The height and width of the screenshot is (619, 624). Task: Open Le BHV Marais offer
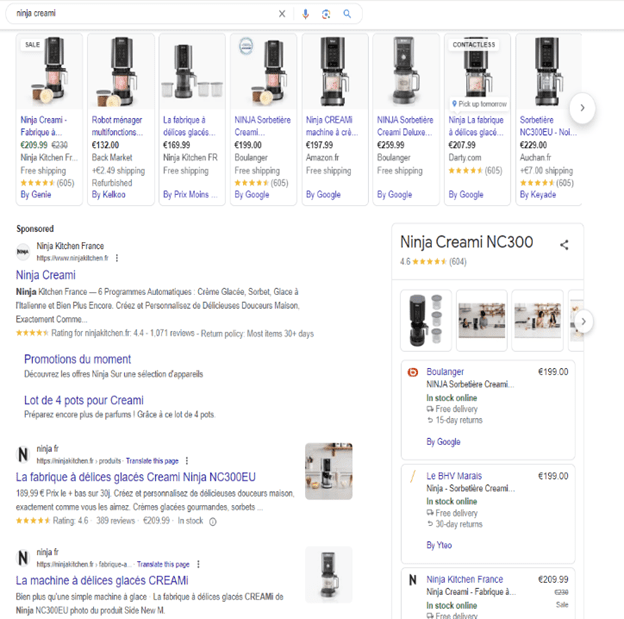pyautogui.click(x=488, y=514)
